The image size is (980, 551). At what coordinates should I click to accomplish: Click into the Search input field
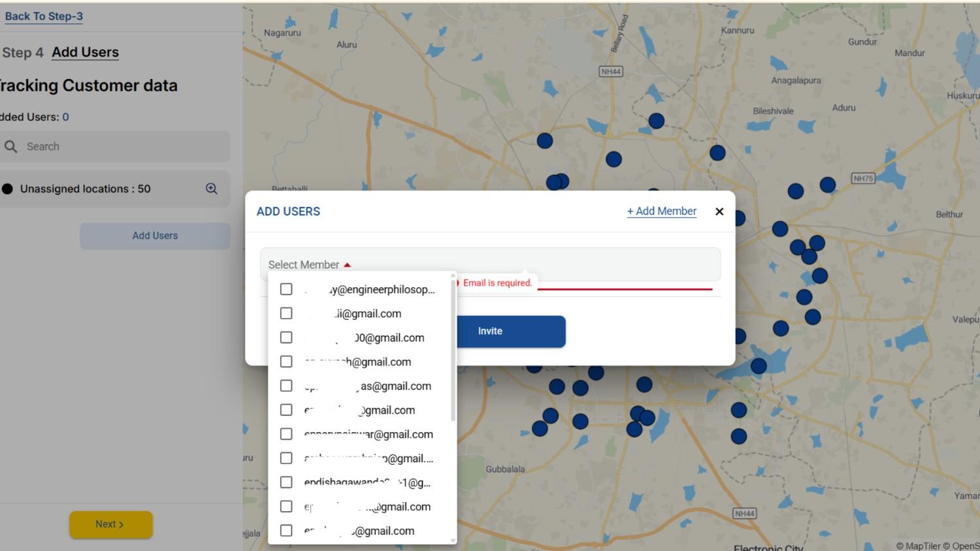click(x=124, y=147)
